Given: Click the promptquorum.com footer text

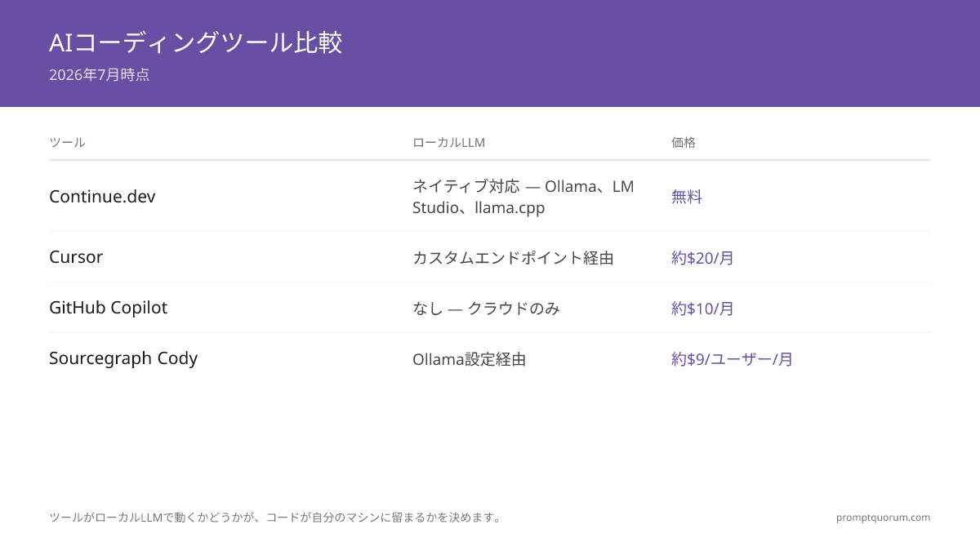Looking at the screenshot, I should point(883,518).
